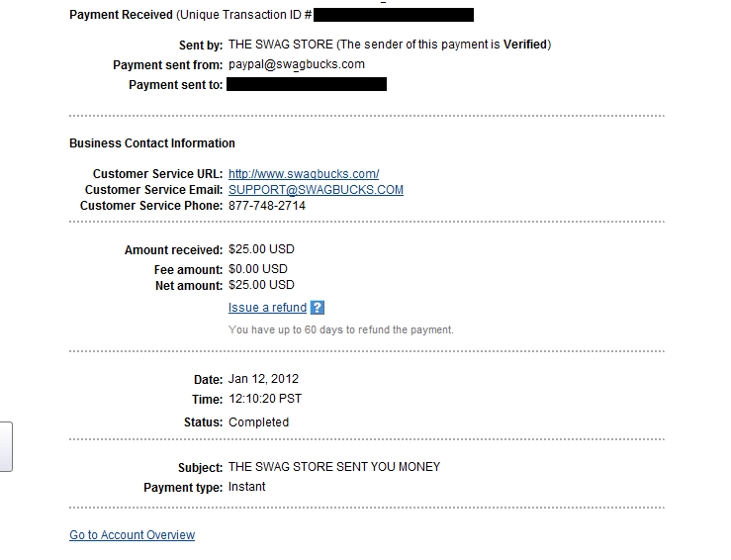The height and width of the screenshot is (560, 731).
Task: Click the Fee amount $0.00 USD value
Action: coord(257,269)
